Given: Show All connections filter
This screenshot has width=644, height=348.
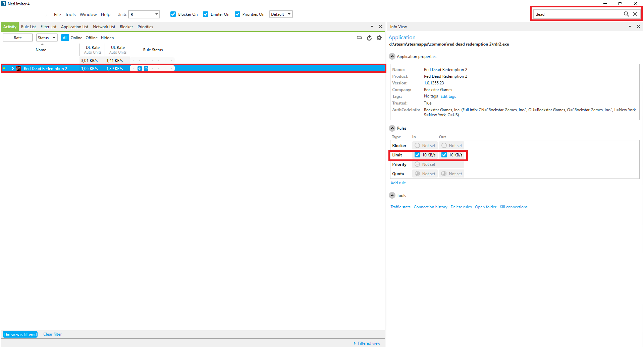Looking at the screenshot, I should click(65, 38).
